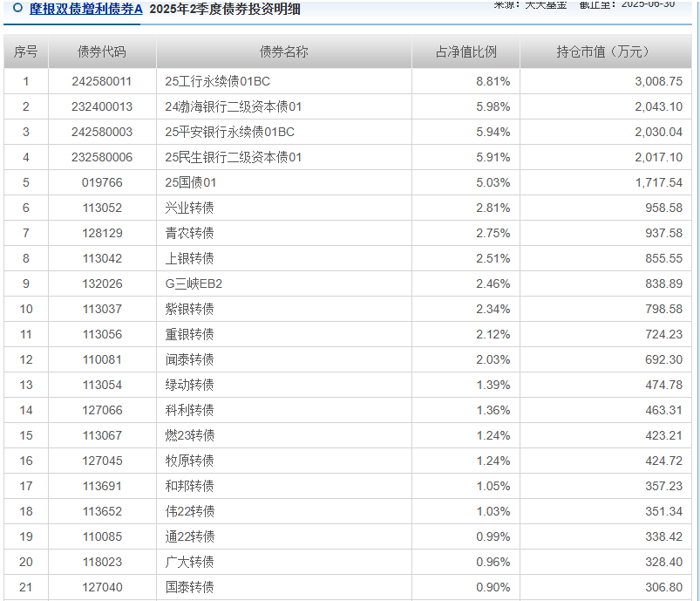The width and height of the screenshot is (700, 601).
Task: Select bond name 国泰转债
Action: pos(189,587)
